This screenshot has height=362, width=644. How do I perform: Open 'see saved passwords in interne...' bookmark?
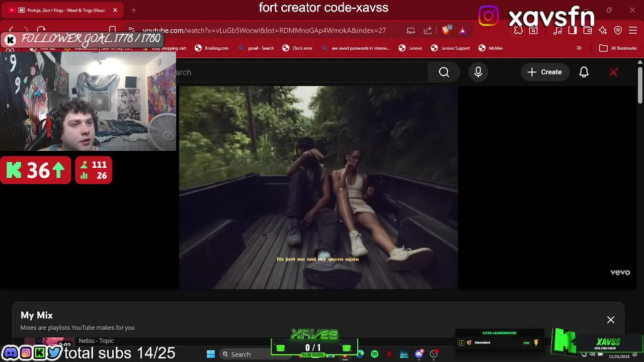355,48
